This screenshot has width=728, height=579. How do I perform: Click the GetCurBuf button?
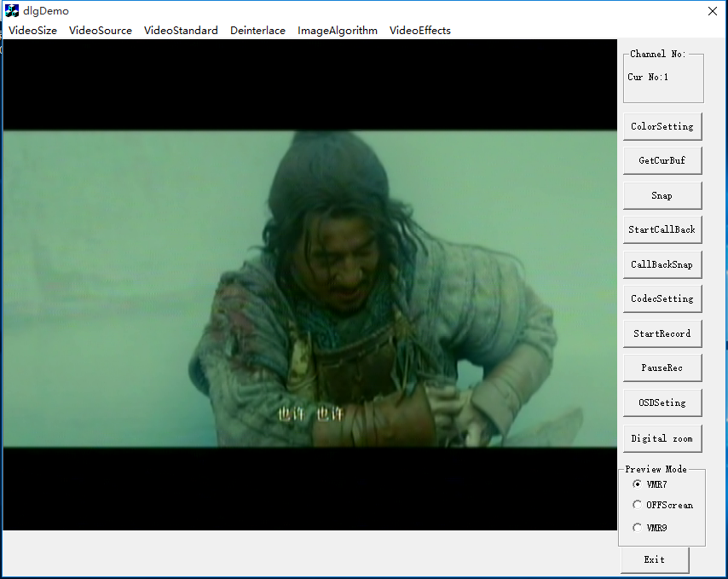[x=662, y=160]
